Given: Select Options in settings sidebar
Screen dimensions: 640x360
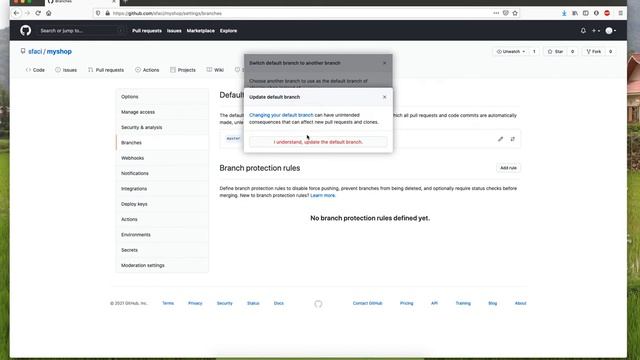Looking at the screenshot, I should [162, 97].
